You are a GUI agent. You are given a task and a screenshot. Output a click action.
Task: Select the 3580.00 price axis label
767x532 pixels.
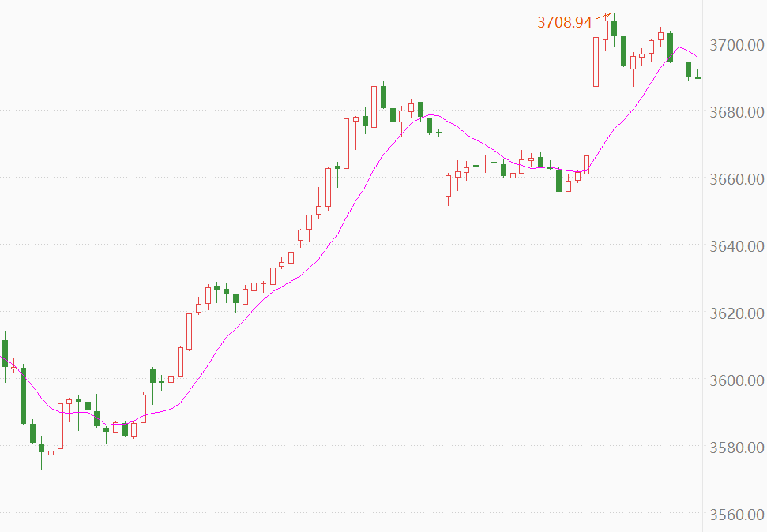(736, 447)
